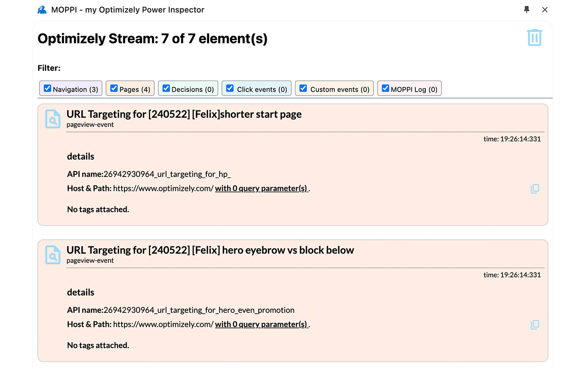Click the timestamp in hero eyebrow card
588x368 pixels.
pos(512,275)
